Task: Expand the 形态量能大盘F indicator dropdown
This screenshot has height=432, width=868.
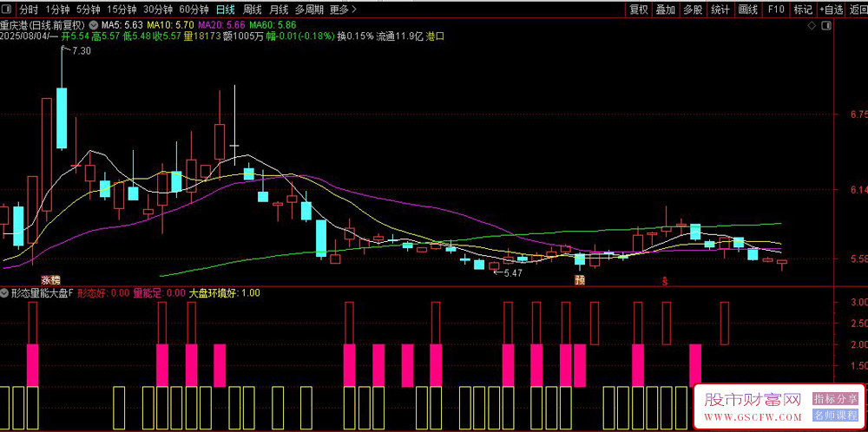Action: (x=3, y=293)
